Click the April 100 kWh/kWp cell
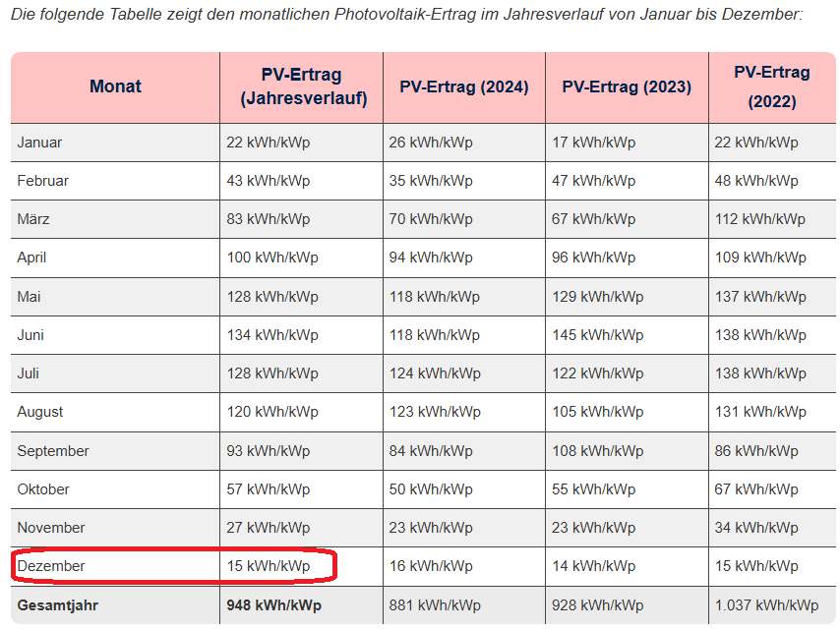The image size is (840, 630). tap(272, 258)
